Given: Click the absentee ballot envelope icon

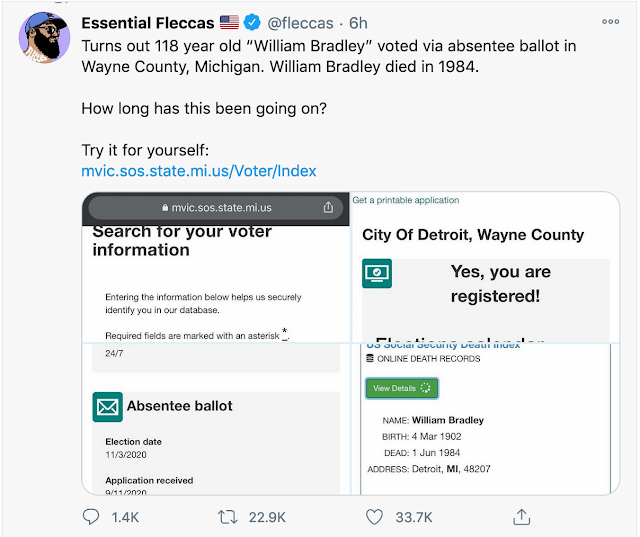Looking at the screenshot, I should tap(107, 406).
